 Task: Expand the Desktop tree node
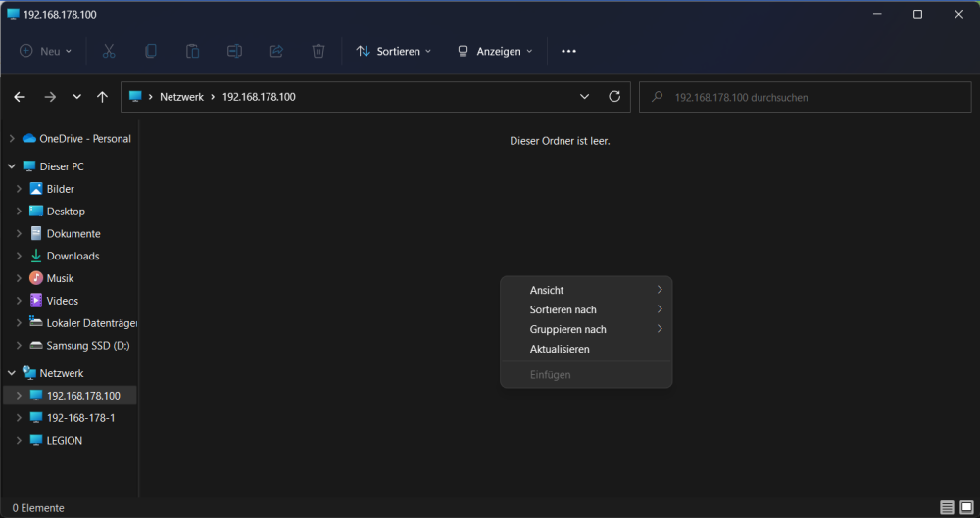(19, 212)
